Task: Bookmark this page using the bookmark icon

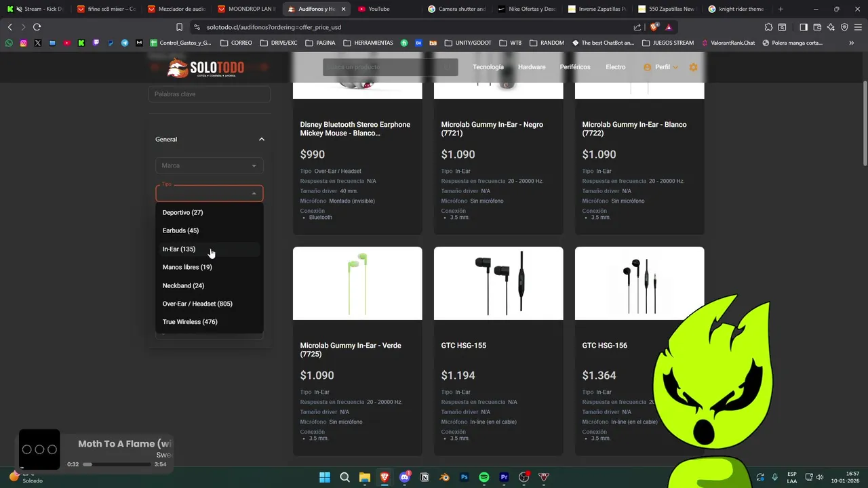Action: (x=179, y=27)
